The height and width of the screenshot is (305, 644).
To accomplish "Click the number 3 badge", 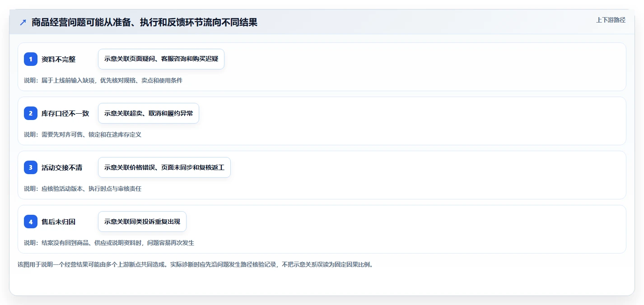I will point(31,167).
